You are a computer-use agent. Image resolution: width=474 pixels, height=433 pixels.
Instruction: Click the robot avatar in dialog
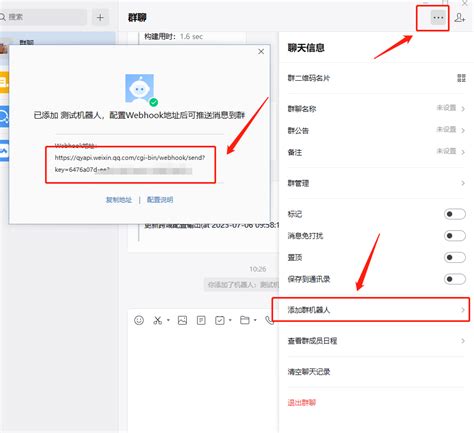point(140,89)
